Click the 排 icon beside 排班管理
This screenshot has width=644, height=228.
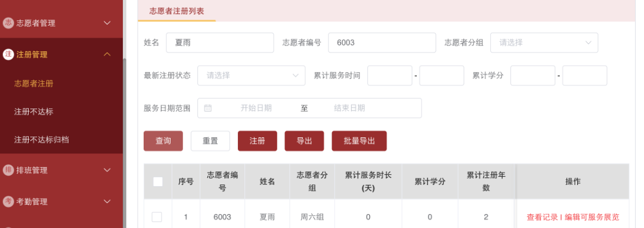pos(8,170)
